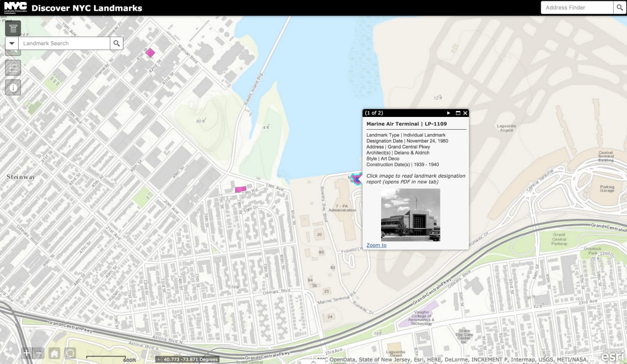Zoom in with the plus button

pos(26,353)
